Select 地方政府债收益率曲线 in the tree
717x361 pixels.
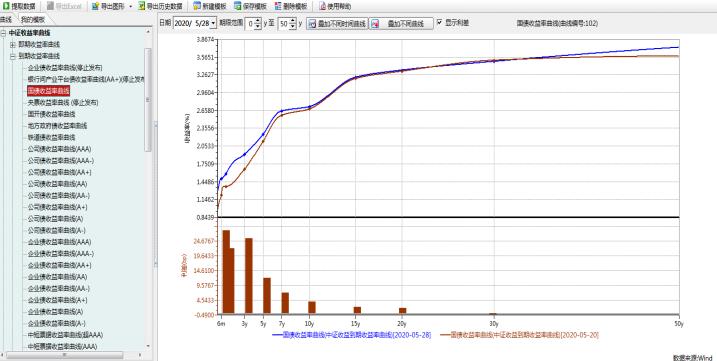point(57,125)
